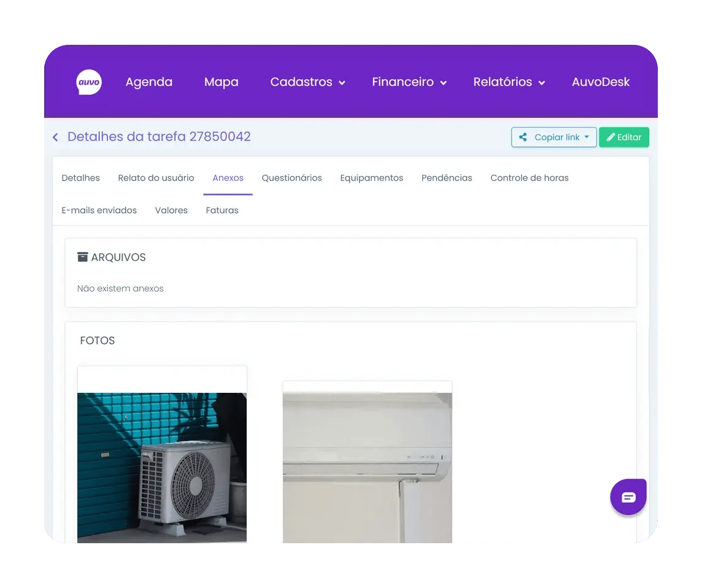Select the Anexos tab
The width and height of the screenshot is (702, 588).
pos(228,178)
